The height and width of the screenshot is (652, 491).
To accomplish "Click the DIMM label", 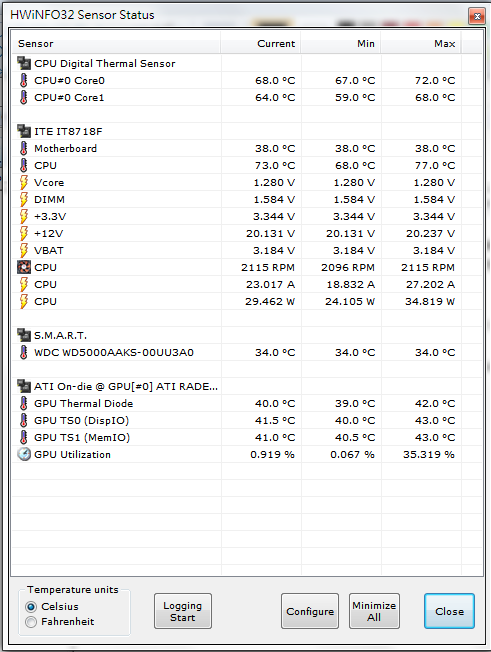I will click(49, 200).
